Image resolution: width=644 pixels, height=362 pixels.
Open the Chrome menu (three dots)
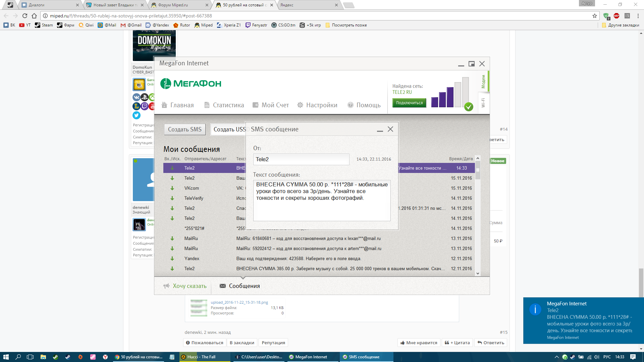click(638, 16)
